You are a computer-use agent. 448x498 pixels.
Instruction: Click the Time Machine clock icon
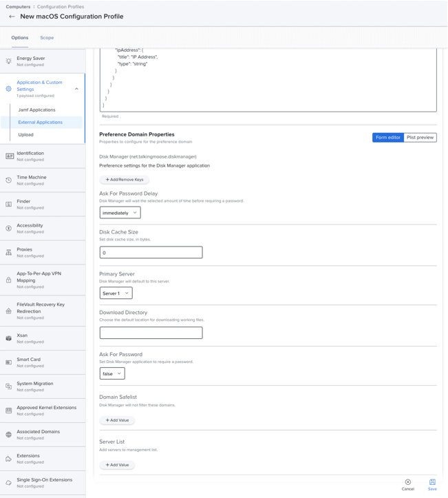(8, 180)
